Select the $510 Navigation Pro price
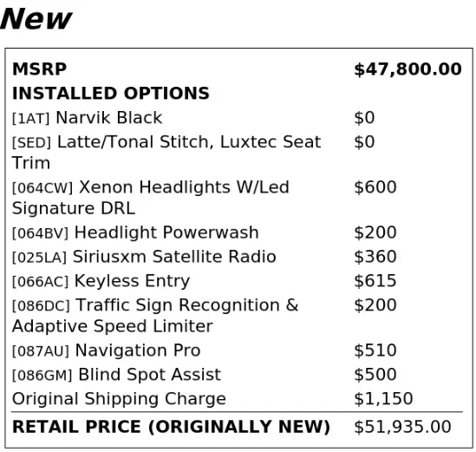This screenshot has width=476, height=452. 375,350
